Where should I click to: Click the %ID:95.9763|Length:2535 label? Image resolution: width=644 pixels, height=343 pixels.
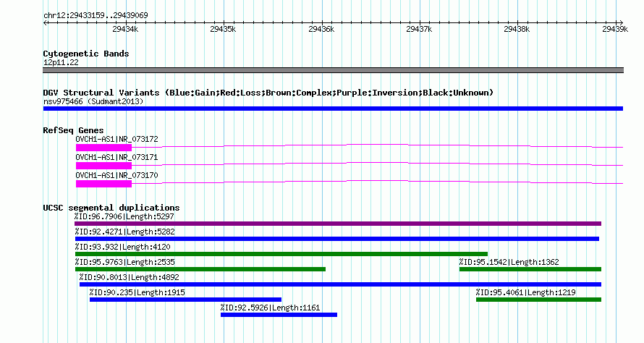[x=125, y=262]
